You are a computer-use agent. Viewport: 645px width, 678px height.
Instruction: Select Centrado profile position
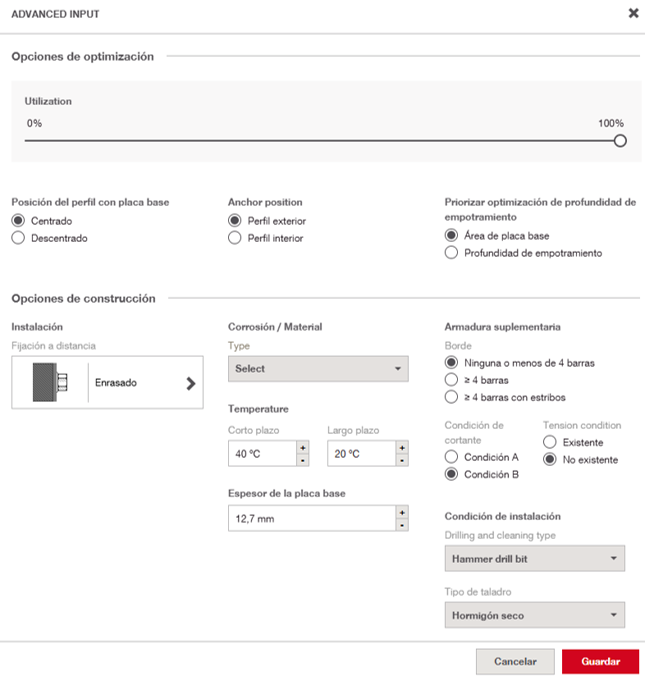point(18,221)
